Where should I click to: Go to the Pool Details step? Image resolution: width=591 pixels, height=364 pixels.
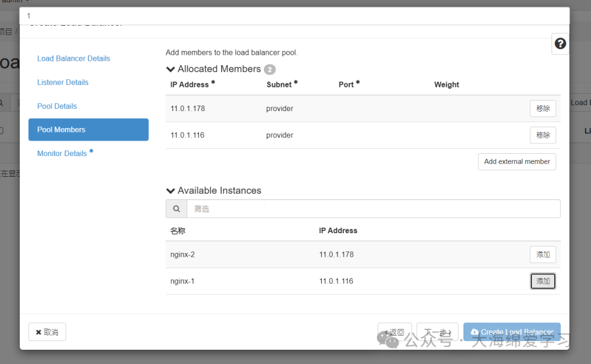pos(57,106)
